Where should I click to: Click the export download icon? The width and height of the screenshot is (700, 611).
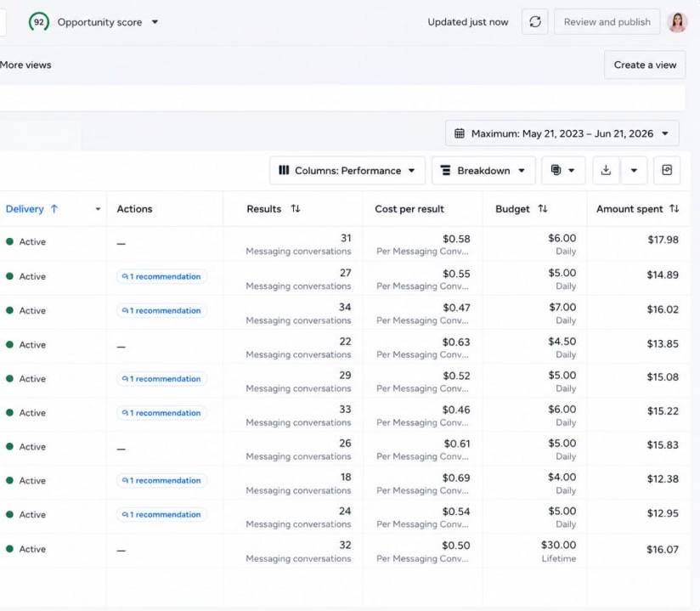(x=606, y=170)
